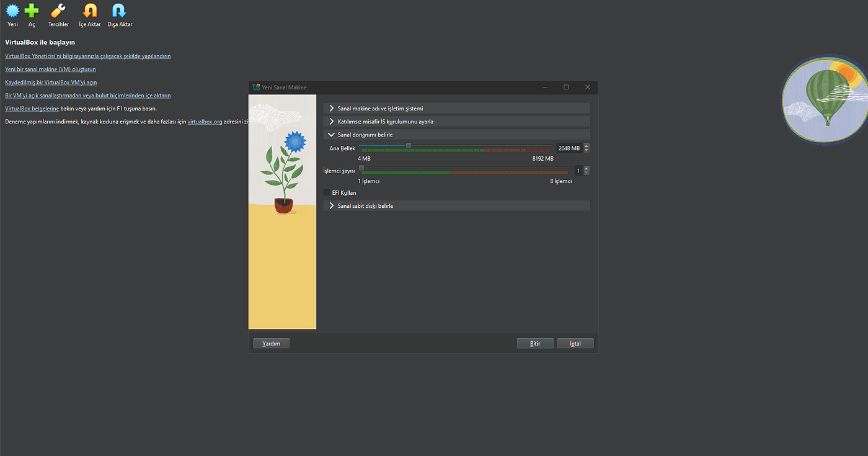Open the Kaydedilmiş bir VirtualBox VM'yi açın link
The image size is (868, 456).
[51, 83]
